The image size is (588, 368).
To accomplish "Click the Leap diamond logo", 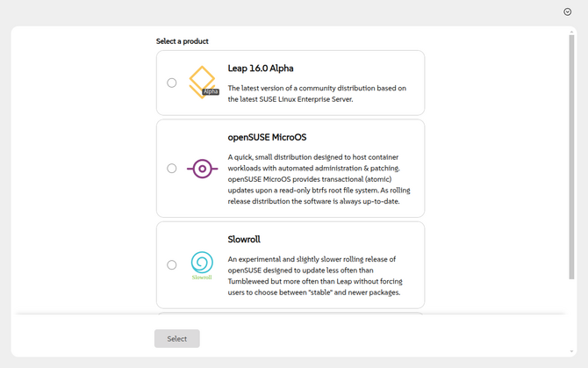I will 201,80.
